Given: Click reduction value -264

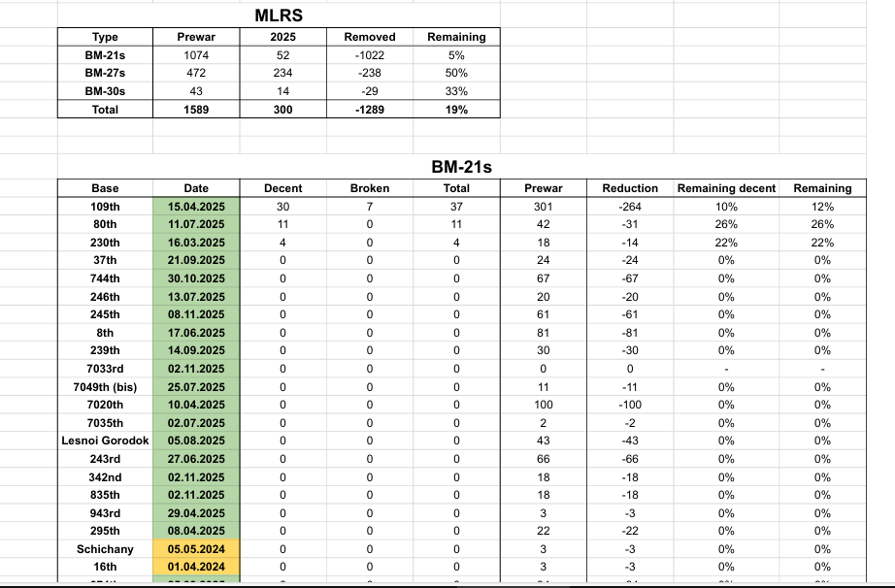Looking at the screenshot, I should coord(630,207).
